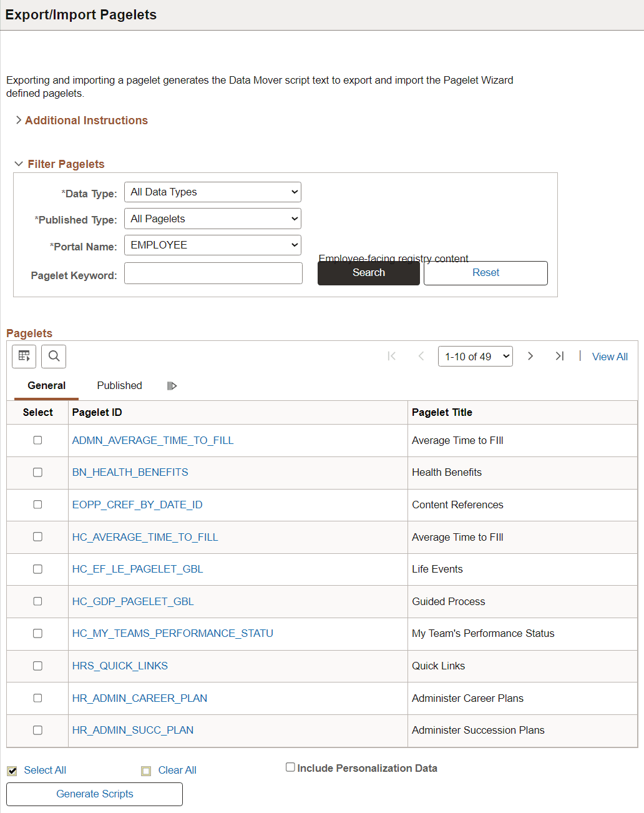Check the BN_HEALTH_BENEFITS row checkbox
The width and height of the screenshot is (644, 813).
[x=37, y=472]
